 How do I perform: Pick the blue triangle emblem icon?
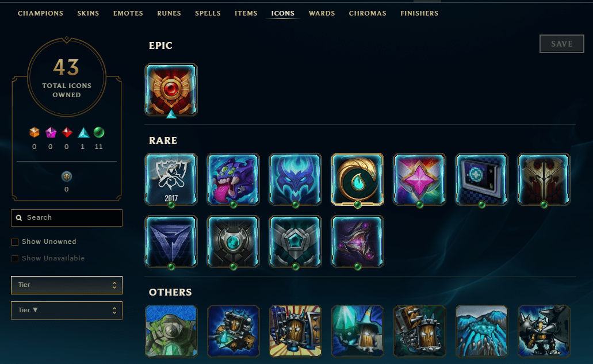pyautogui.click(x=171, y=242)
